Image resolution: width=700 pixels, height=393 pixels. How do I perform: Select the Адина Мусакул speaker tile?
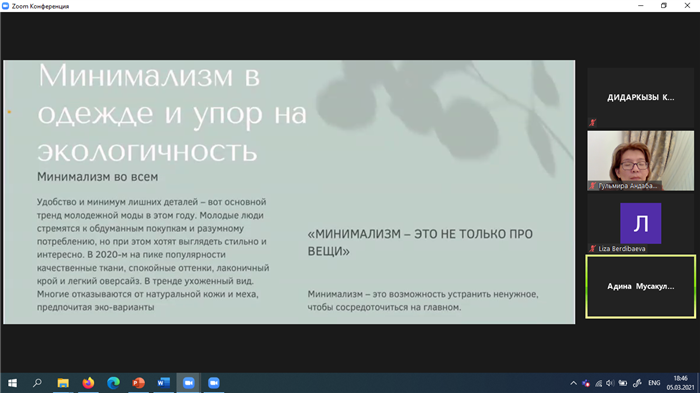[641, 286]
